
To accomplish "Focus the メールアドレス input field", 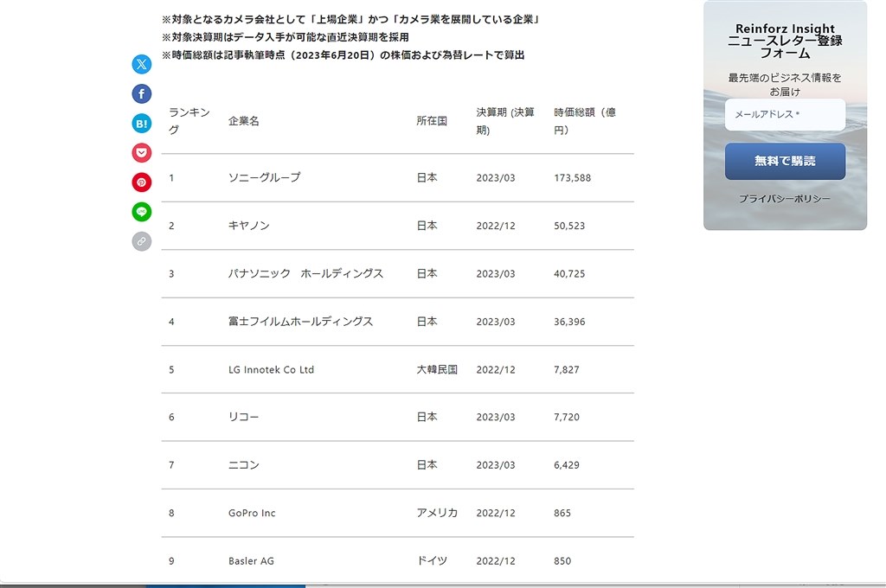I will pos(785,115).
